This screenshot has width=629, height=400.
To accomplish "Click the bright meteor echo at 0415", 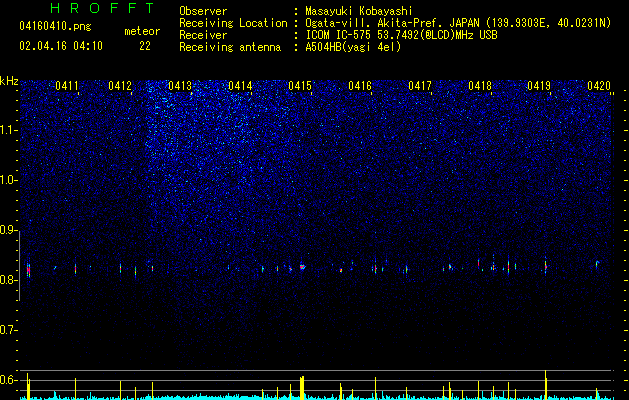I will [302, 267].
